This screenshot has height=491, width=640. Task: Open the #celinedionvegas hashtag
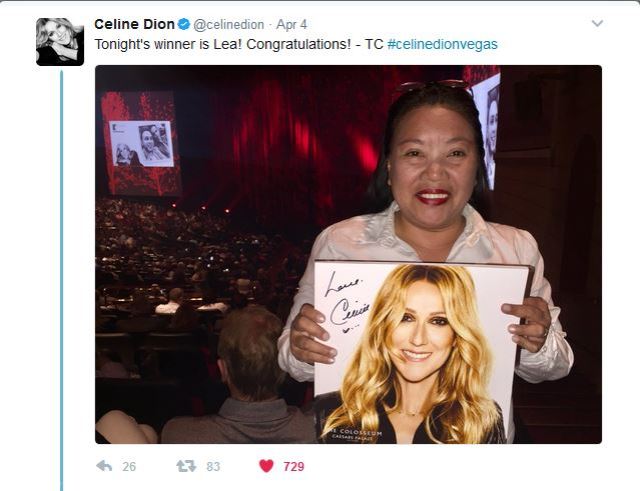point(442,44)
